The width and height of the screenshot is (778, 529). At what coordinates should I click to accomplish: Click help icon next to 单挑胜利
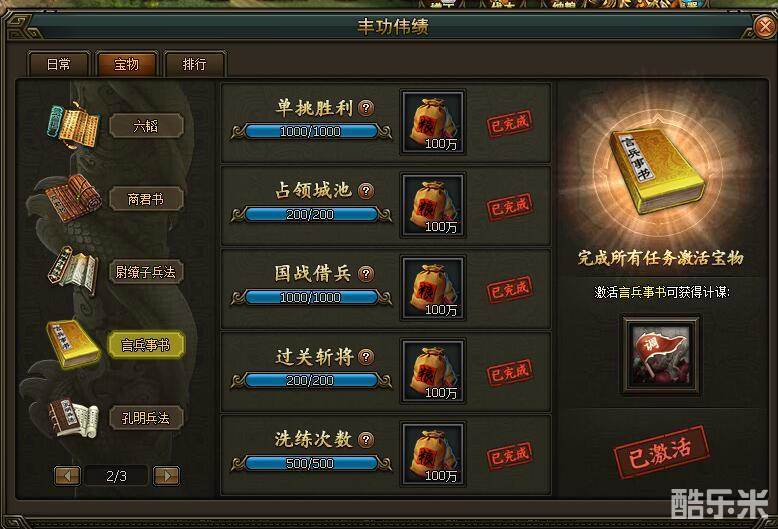coord(366,108)
